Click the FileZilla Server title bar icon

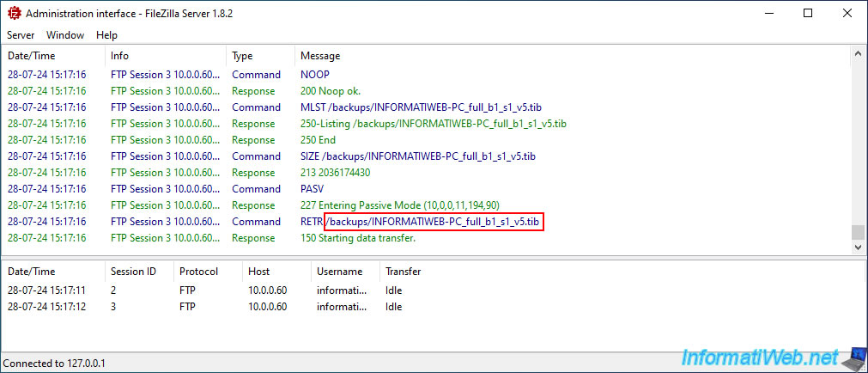click(x=13, y=14)
